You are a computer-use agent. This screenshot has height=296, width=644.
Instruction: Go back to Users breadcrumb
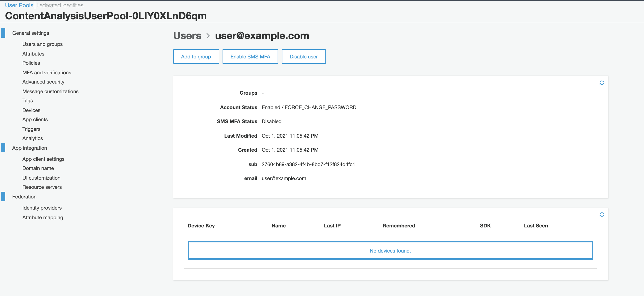[x=187, y=36]
